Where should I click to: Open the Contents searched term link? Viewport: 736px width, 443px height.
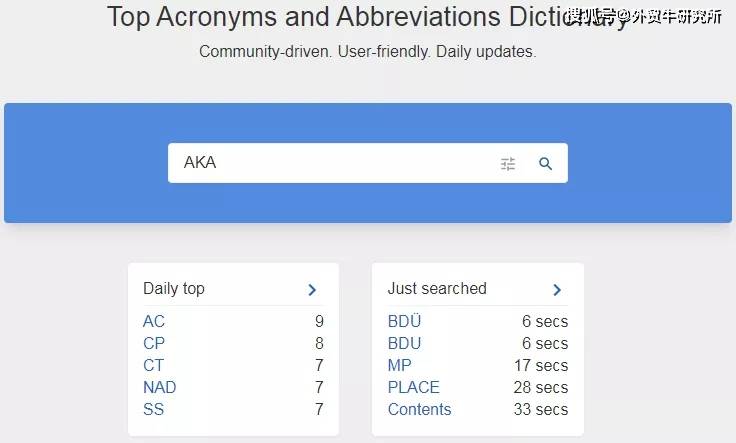[420, 410]
